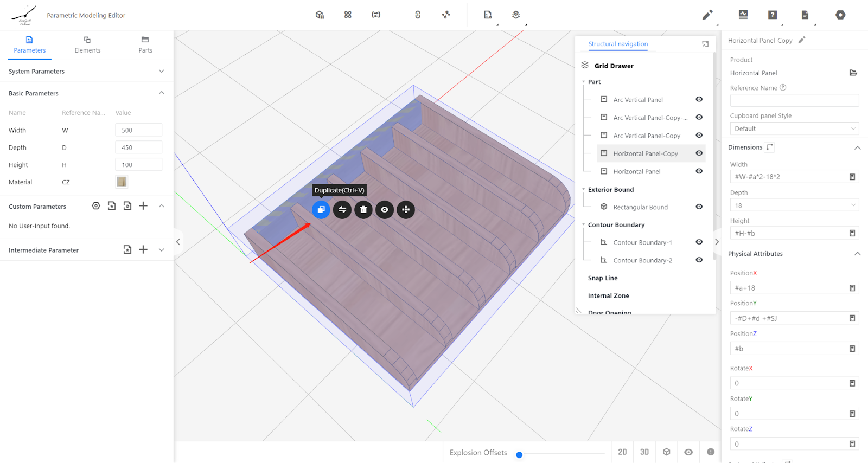The image size is (868, 463).
Task: Switch to the Elements tab
Action: tap(87, 44)
